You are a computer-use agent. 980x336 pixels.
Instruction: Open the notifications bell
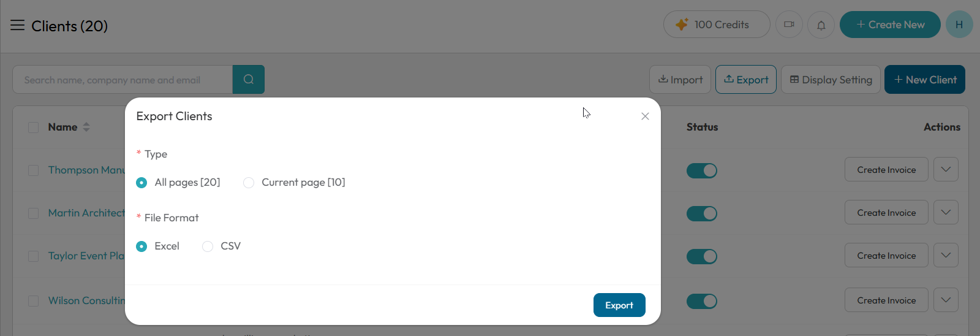pos(821,25)
